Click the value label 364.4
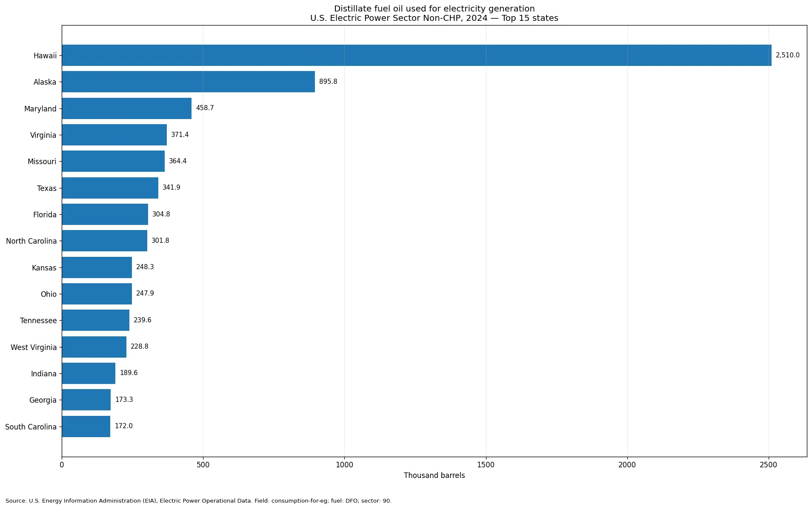Screen dimensions: 812x509 tap(178, 161)
